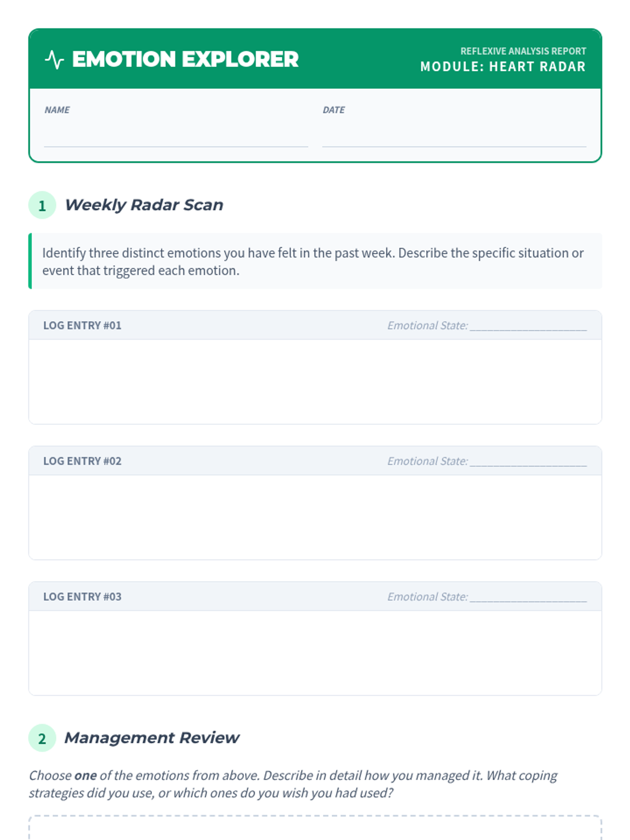Select the Management Review heading
The image size is (630, 840).
(152, 738)
